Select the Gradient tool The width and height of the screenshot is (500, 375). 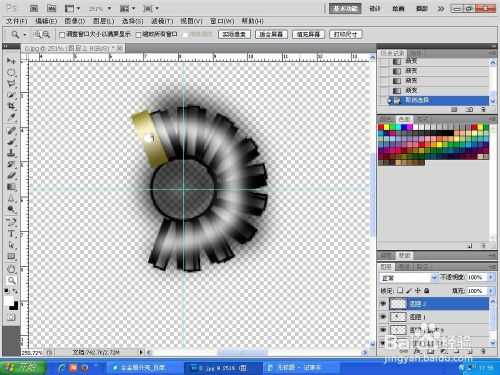[11, 187]
